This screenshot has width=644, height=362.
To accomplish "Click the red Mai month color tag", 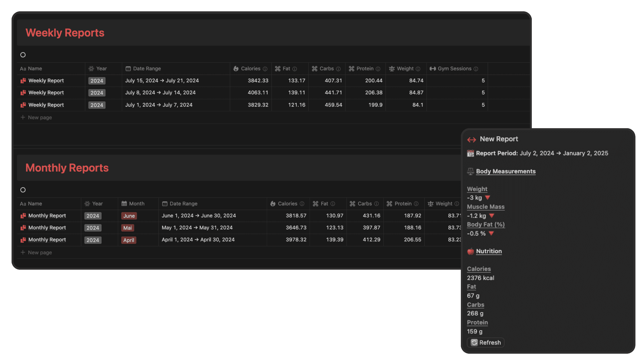I will click(127, 228).
